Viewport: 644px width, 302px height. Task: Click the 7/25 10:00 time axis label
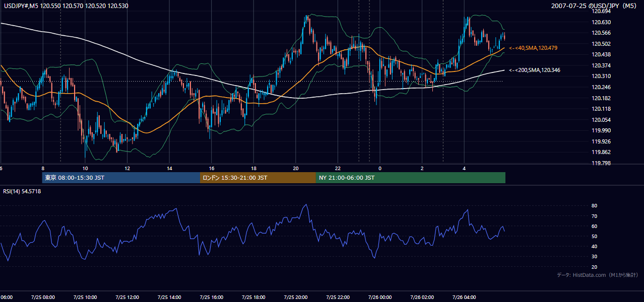(x=85, y=297)
